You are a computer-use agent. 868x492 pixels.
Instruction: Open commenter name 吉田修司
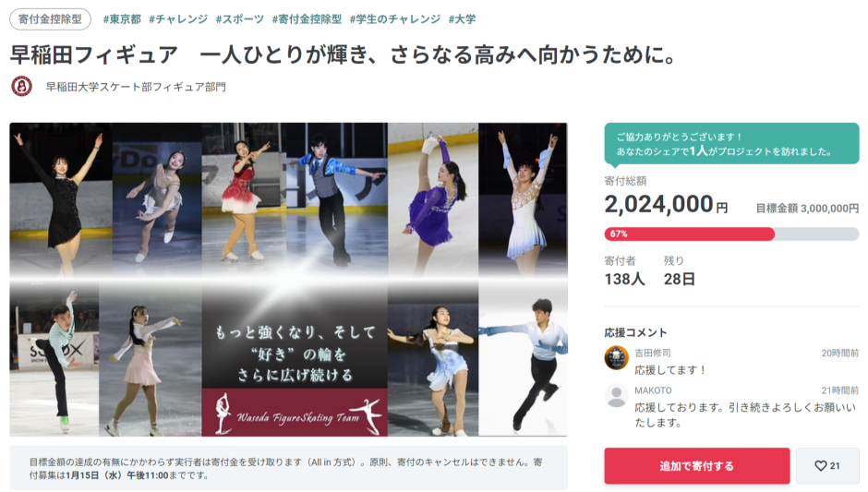point(653,354)
